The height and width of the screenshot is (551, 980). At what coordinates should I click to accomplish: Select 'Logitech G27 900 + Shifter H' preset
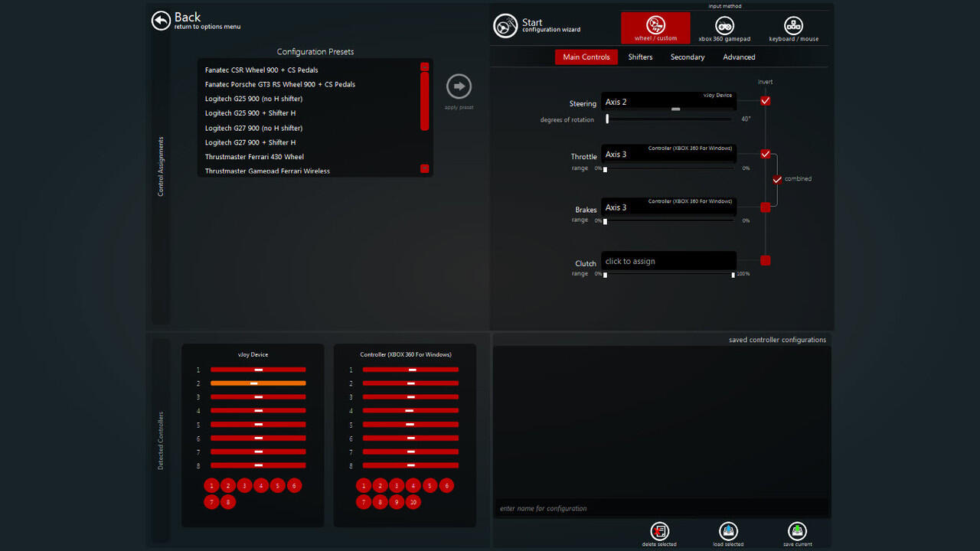coord(250,142)
